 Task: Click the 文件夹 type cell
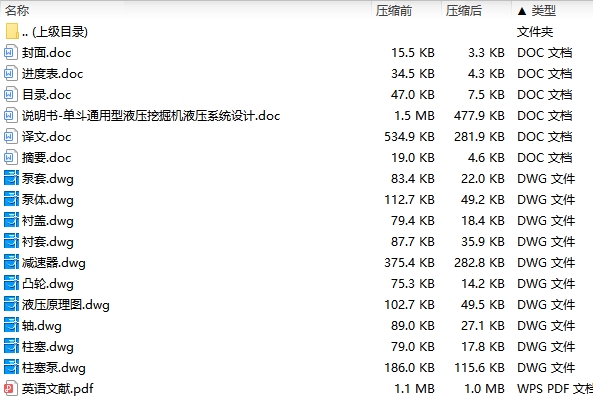535,32
